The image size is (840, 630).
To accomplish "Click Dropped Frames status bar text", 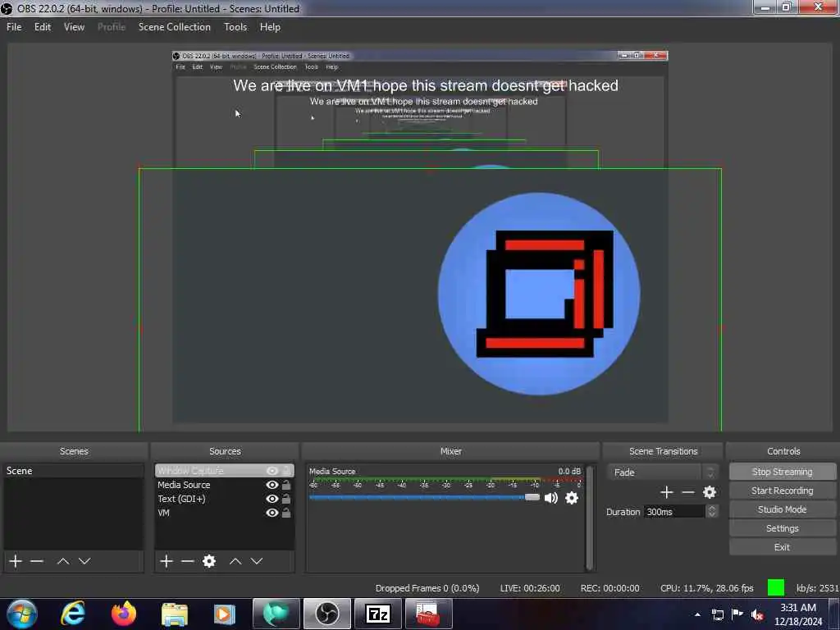I will [x=427, y=588].
